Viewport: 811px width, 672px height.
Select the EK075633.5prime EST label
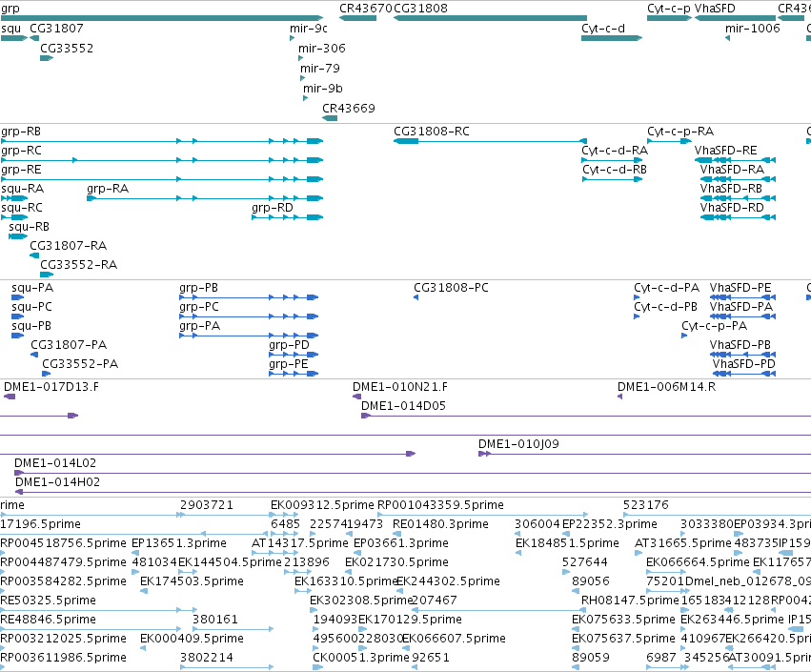(x=623, y=620)
